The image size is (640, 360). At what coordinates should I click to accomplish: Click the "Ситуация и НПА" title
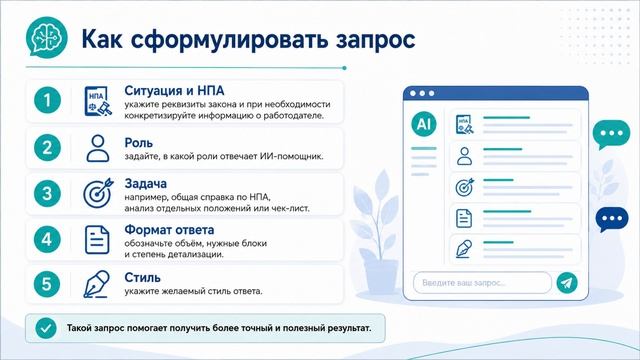(x=174, y=90)
